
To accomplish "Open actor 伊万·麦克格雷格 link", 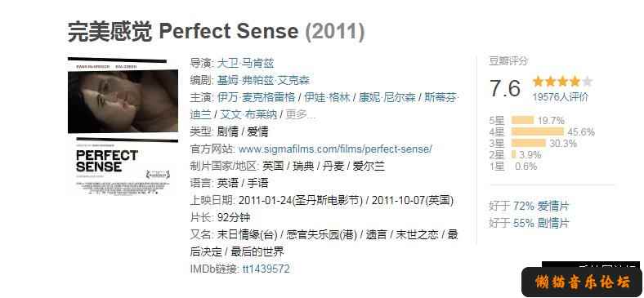I will (257, 97).
